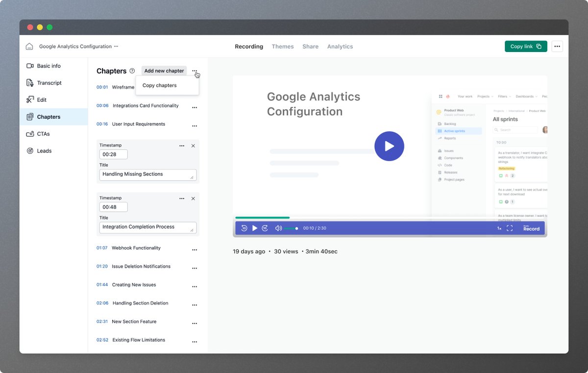
Task: Select Creating New Issues chapter title
Action: tap(134, 285)
